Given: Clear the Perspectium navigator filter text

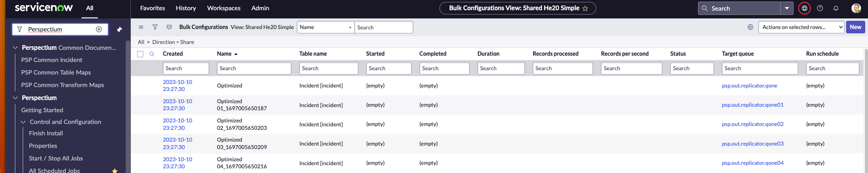Looking at the screenshot, I should (99, 29).
